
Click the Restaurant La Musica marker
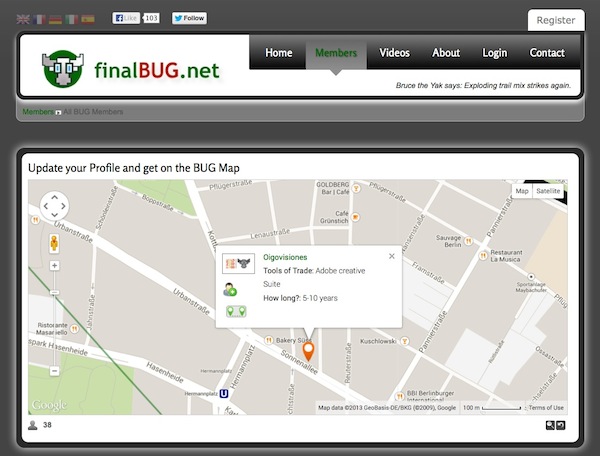tap(484, 255)
